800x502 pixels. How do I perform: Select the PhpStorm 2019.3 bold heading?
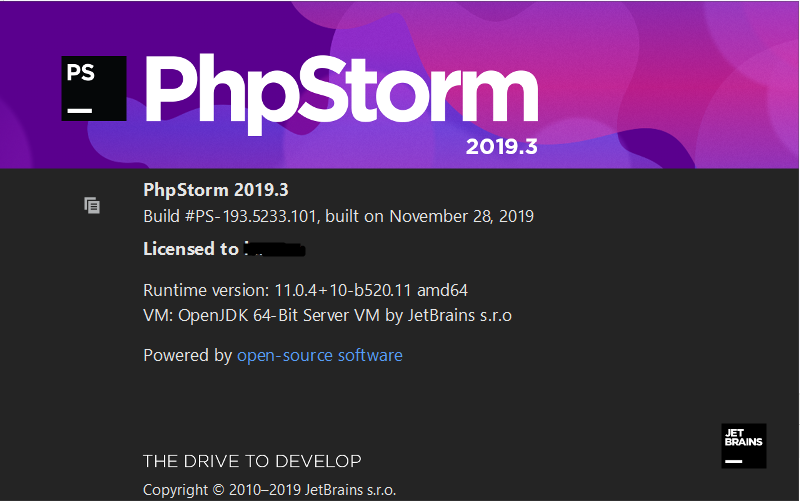pyautogui.click(x=216, y=190)
